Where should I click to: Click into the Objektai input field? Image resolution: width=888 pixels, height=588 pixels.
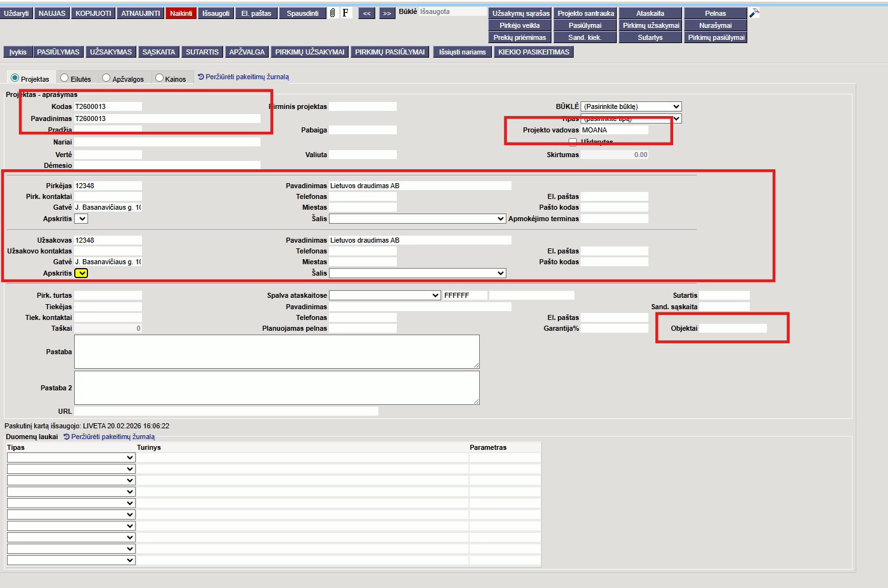click(733, 328)
